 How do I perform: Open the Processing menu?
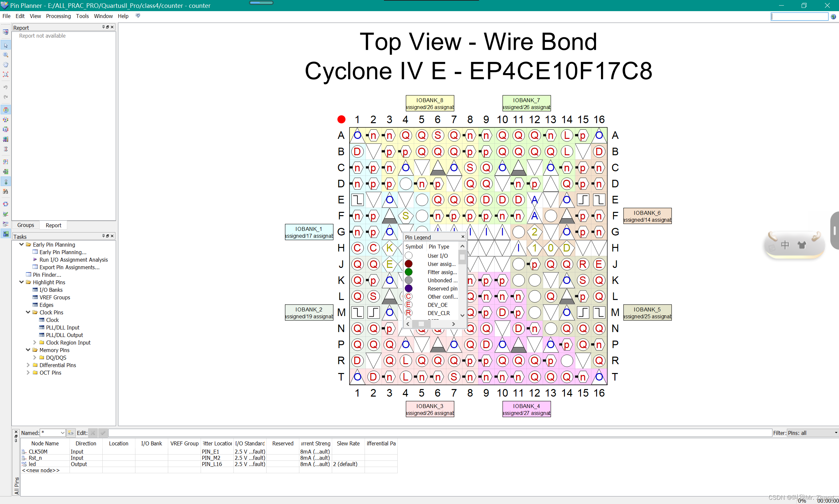[58, 16]
